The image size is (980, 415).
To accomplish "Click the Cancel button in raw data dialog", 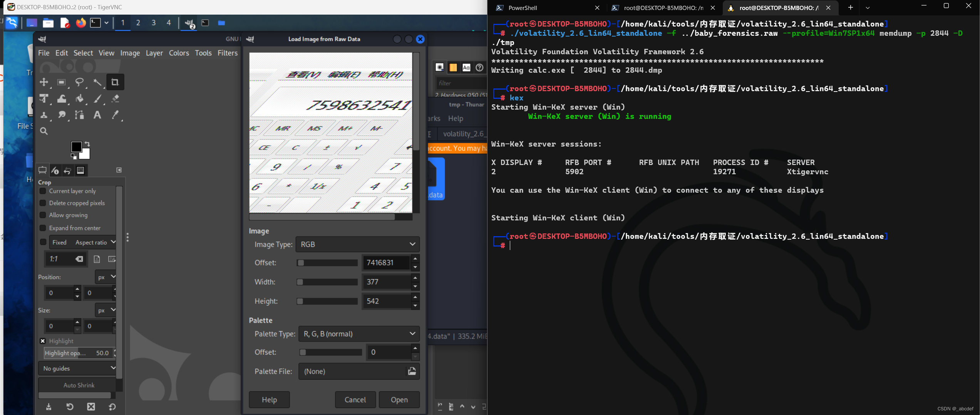I will [355, 400].
